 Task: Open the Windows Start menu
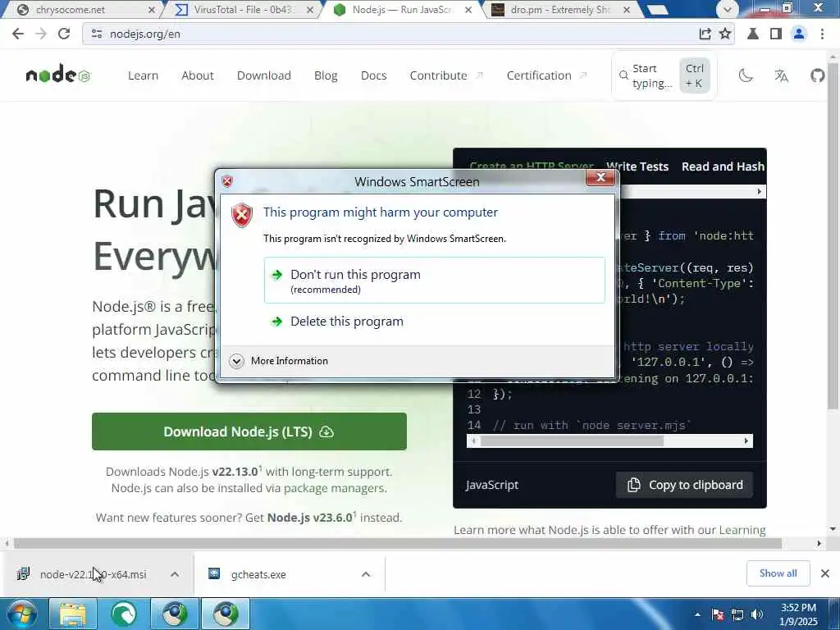point(21,614)
